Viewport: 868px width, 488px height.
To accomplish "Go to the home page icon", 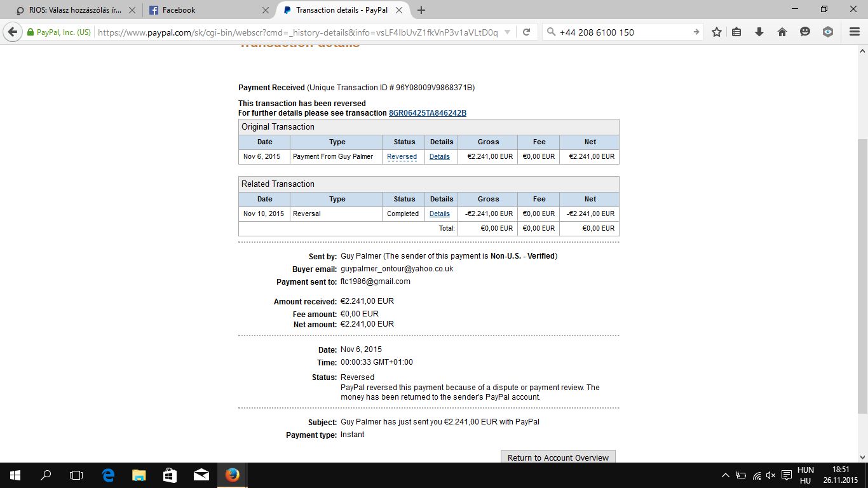I will pos(782,32).
